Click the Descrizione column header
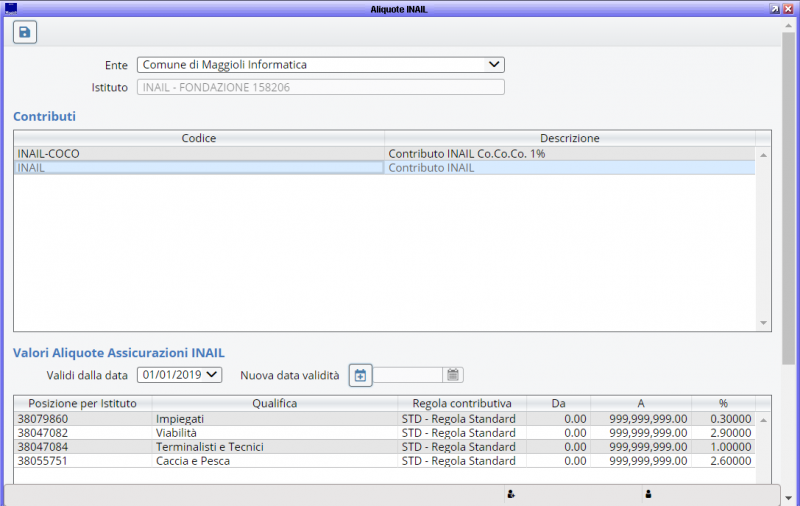 [x=569, y=138]
